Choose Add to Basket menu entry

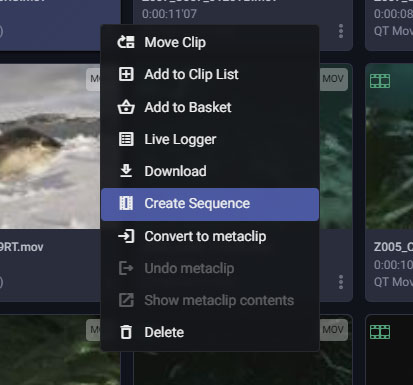tap(210, 107)
